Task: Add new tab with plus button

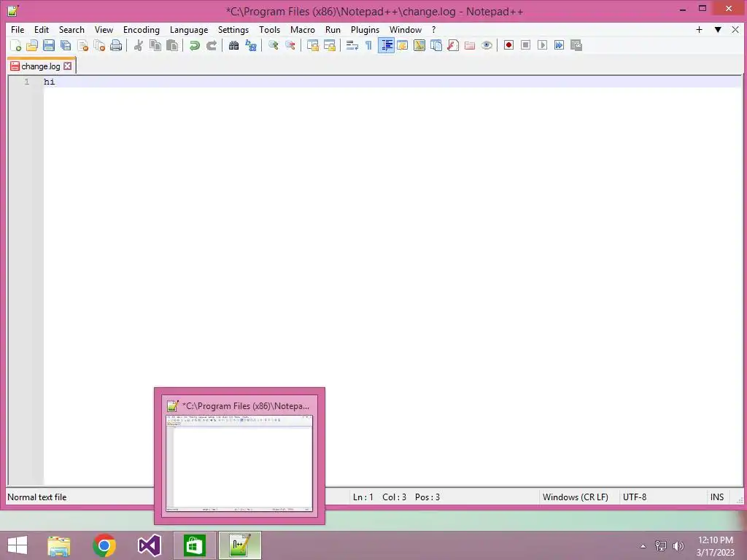Action: pyautogui.click(x=699, y=29)
